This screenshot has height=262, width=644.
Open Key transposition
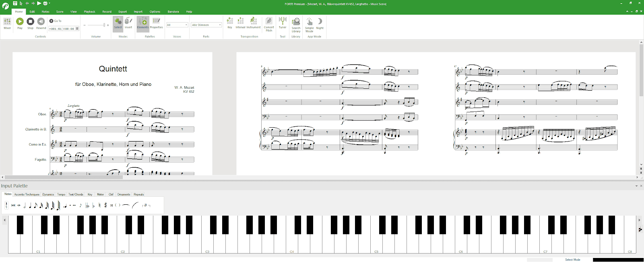230,23
